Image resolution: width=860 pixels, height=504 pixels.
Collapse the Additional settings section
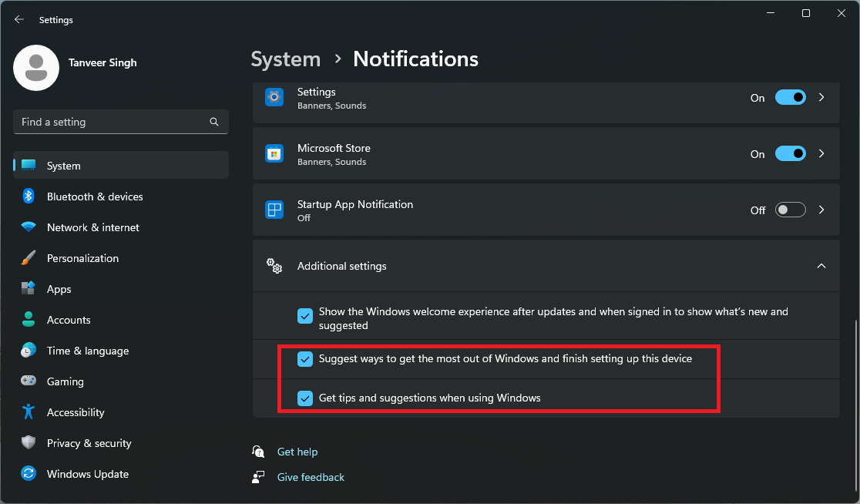pyautogui.click(x=821, y=265)
